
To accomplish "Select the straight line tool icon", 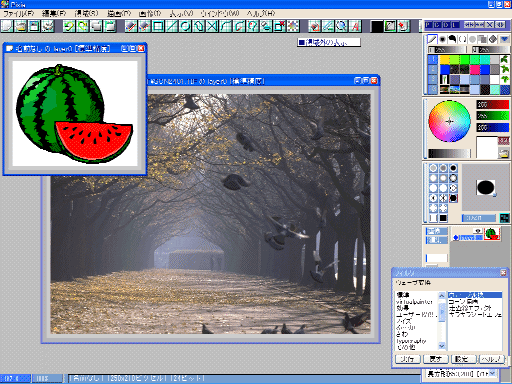I will [x=172, y=26].
